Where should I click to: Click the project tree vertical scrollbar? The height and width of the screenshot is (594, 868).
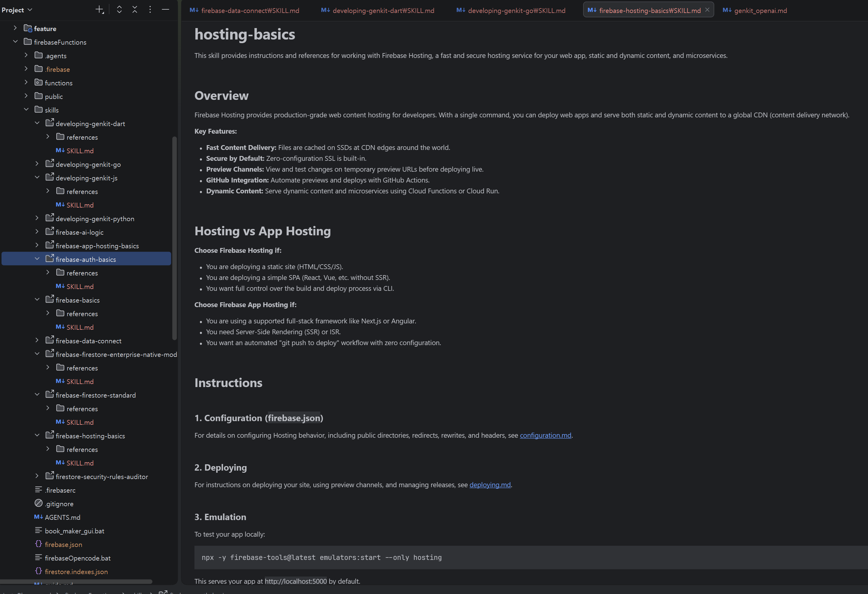pos(174,239)
